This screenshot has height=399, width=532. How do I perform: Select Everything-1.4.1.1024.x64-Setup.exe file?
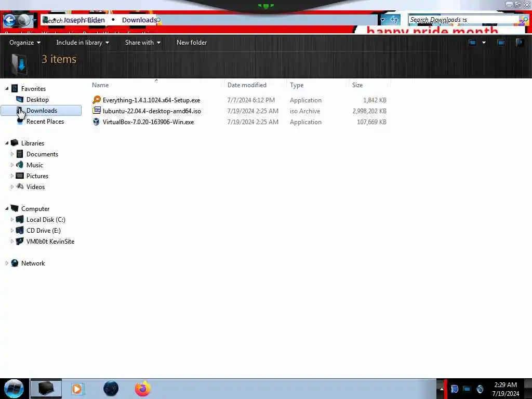[x=151, y=100]
